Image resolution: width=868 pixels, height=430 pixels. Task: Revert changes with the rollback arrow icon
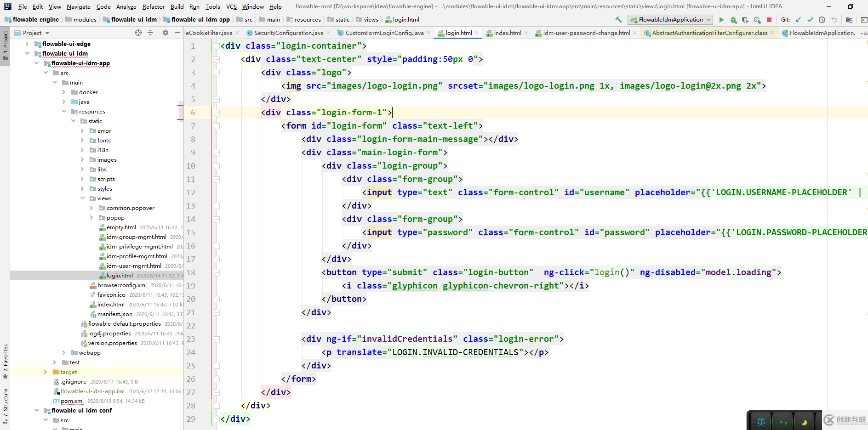[834, 20]
